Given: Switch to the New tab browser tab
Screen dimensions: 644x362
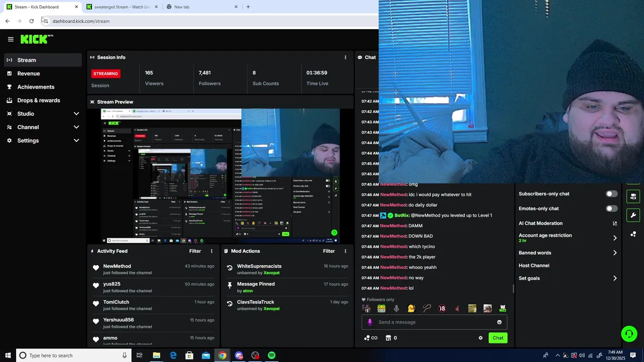Looking at the screenshot, I should 202,7.
